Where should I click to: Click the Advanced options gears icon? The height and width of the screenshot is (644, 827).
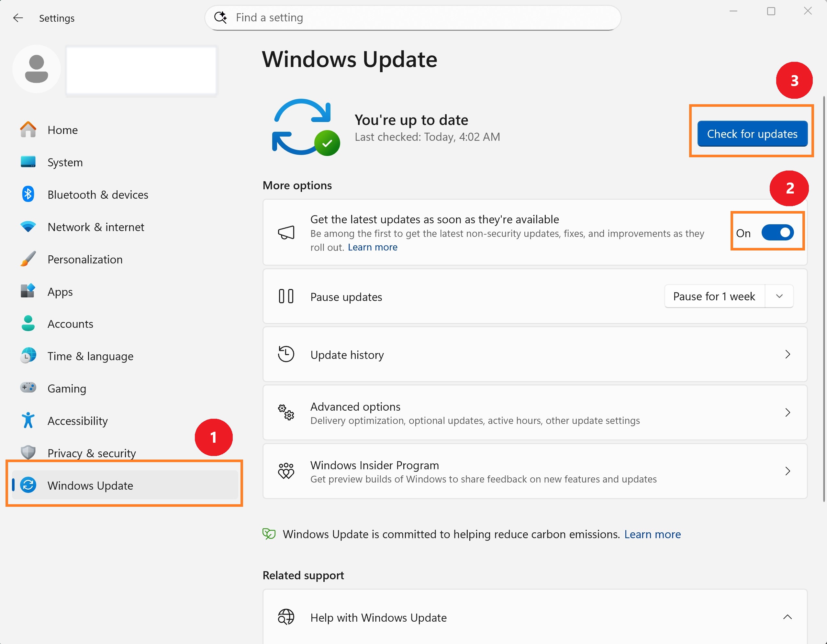tap(286, 413)
